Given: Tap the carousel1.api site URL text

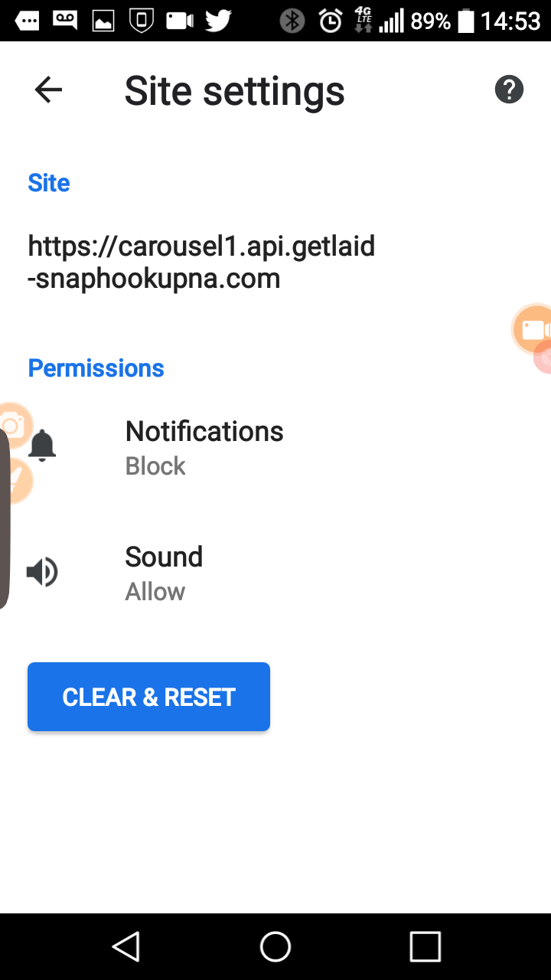Looking at the screenshot, I should click(201, 262).
